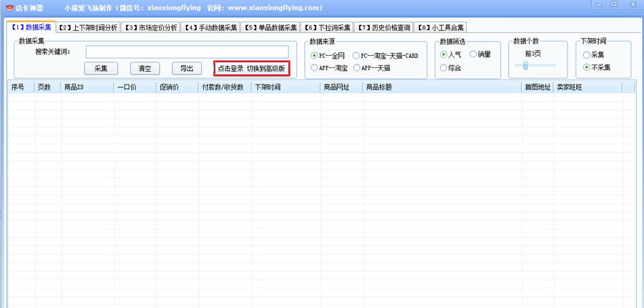Sort by 序号 column header

pos(21,87)
